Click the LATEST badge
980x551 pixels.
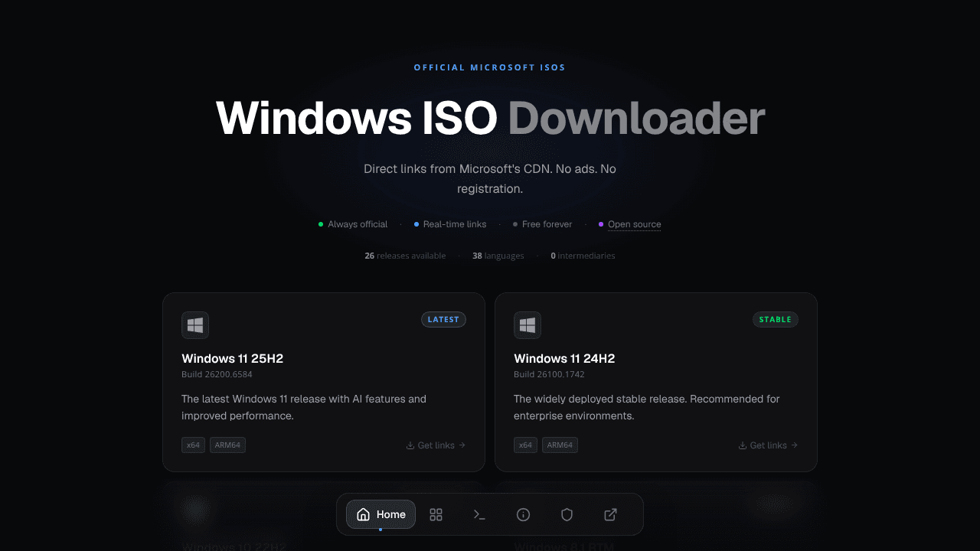coord(443,319)
